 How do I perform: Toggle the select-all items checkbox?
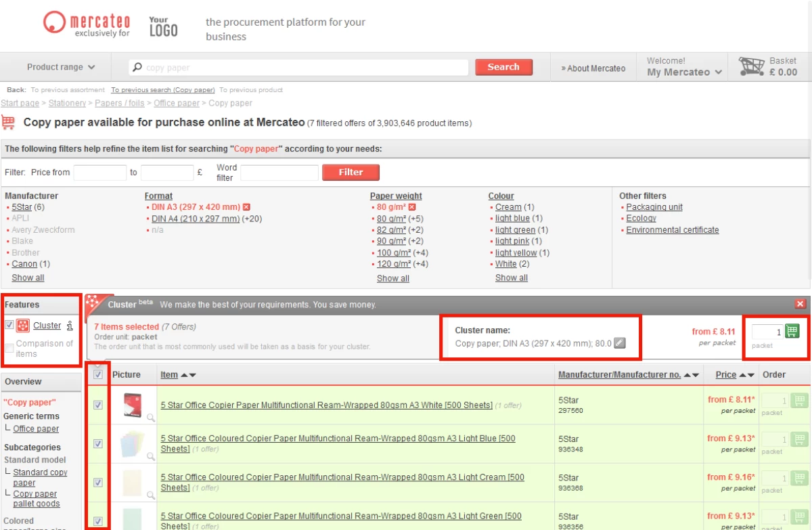[x=98, y=374]
